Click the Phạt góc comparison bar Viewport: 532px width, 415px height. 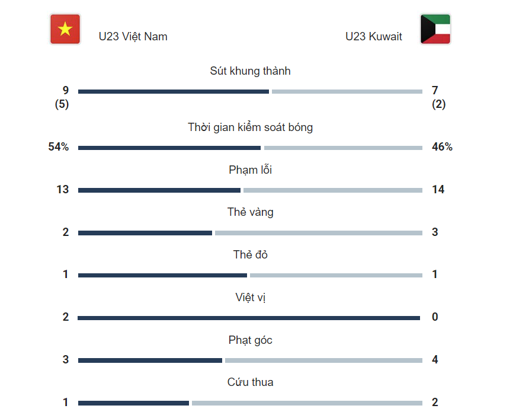(x=250, y=360)
